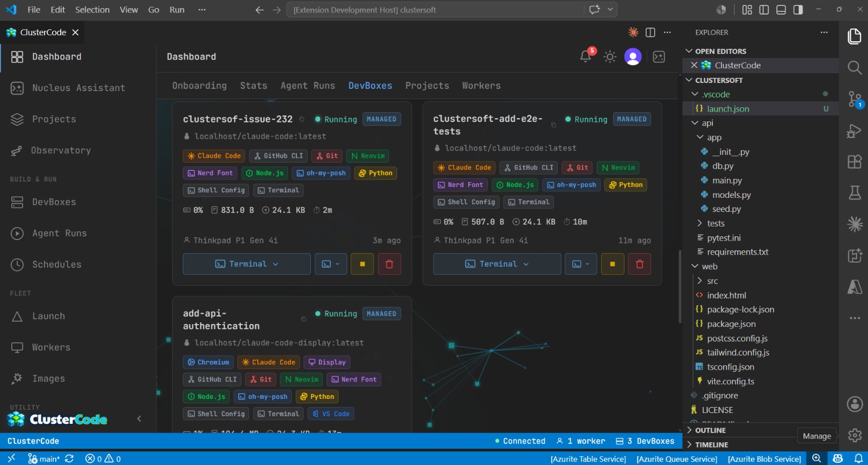The height and width of the screenshot is (465, 868).
Task: Open the terminal panel icon beside avatar
Action: pyautogui.click(x=659, y=56)
